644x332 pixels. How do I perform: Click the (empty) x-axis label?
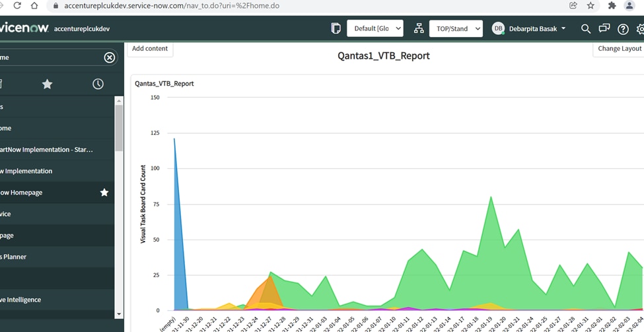pos(168,324)
